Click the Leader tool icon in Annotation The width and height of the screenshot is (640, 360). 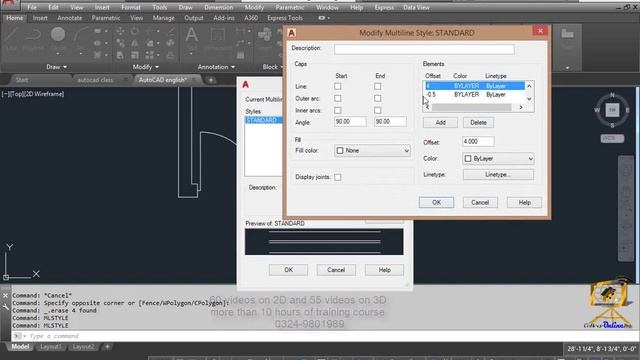click(x=241, y=43)
